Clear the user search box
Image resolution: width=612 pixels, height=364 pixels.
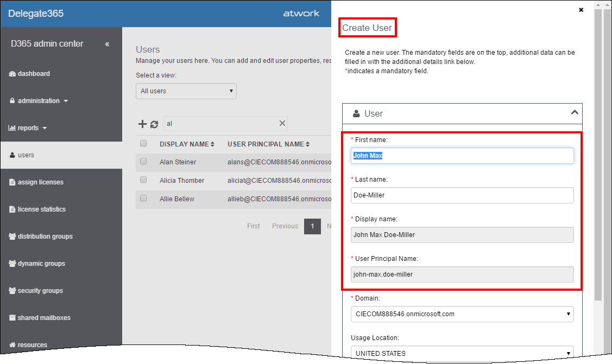click(282, 123)
